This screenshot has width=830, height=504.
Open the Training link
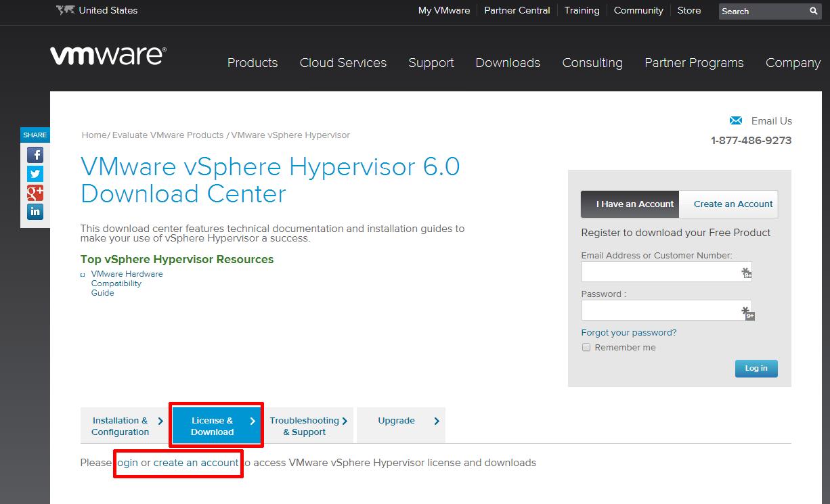[582, 11]
